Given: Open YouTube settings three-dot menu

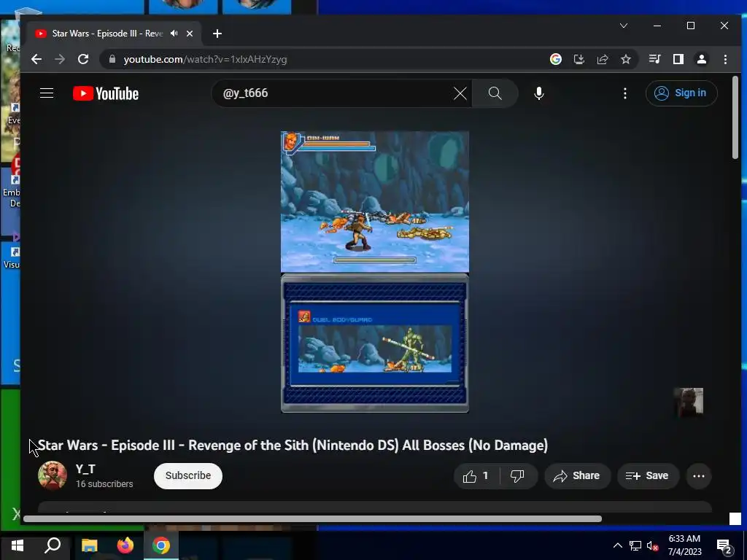Looking at the screenshot, I should (624, 93).
